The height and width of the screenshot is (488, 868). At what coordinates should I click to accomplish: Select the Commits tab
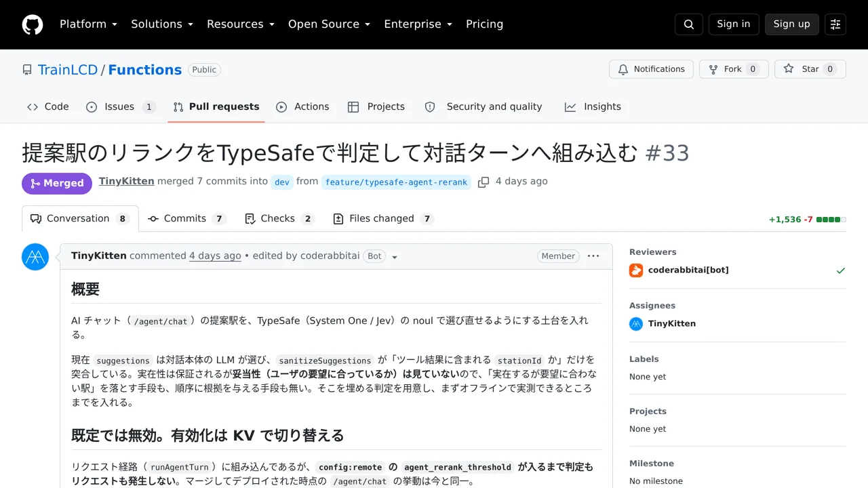[x=186, y=219]
